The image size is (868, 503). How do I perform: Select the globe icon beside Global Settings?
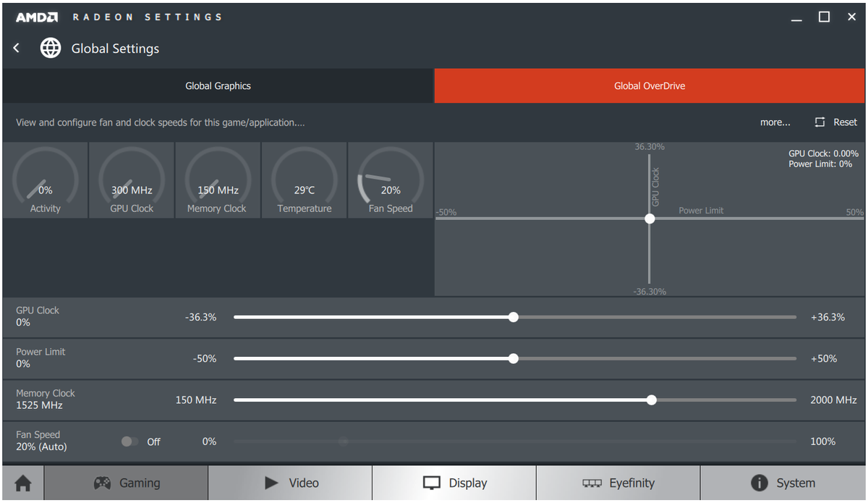coord(50,48)
